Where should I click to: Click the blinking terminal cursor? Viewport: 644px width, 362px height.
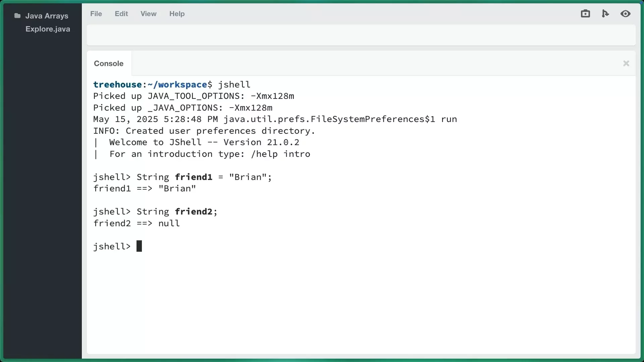[140, 246]
